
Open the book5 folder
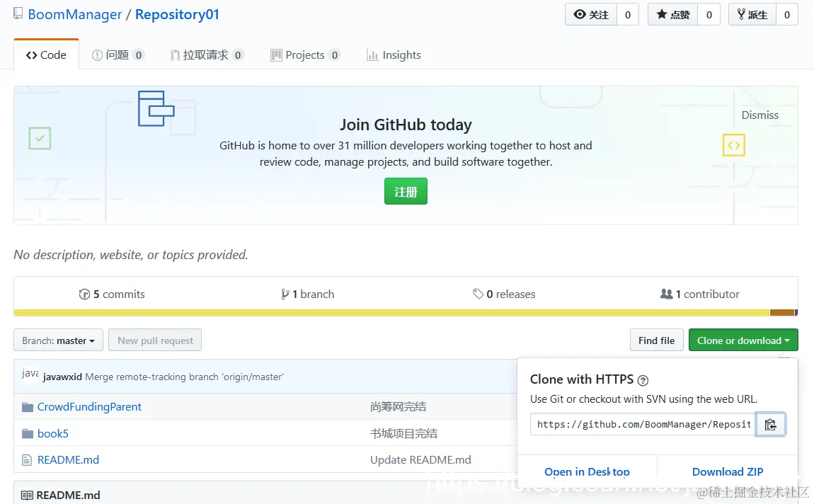pos(53,433)
